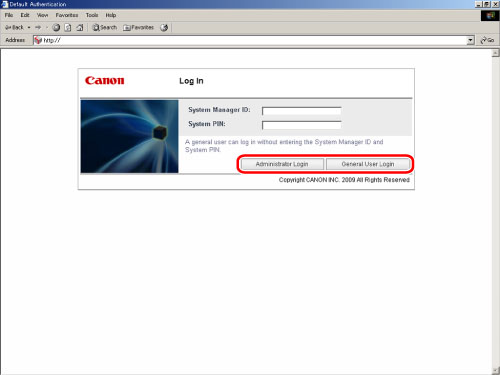Click the Forward arrow in toolbar
500x375 pixels.
38,28
